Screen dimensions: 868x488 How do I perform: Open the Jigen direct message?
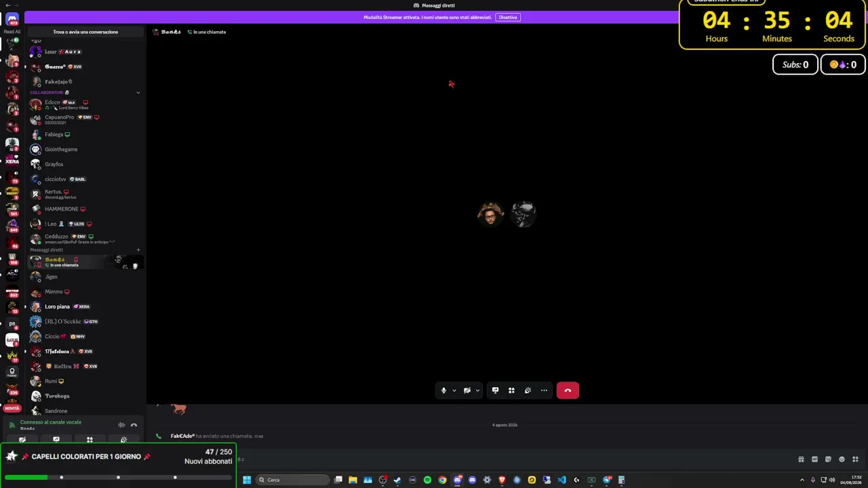coord(84,277)
